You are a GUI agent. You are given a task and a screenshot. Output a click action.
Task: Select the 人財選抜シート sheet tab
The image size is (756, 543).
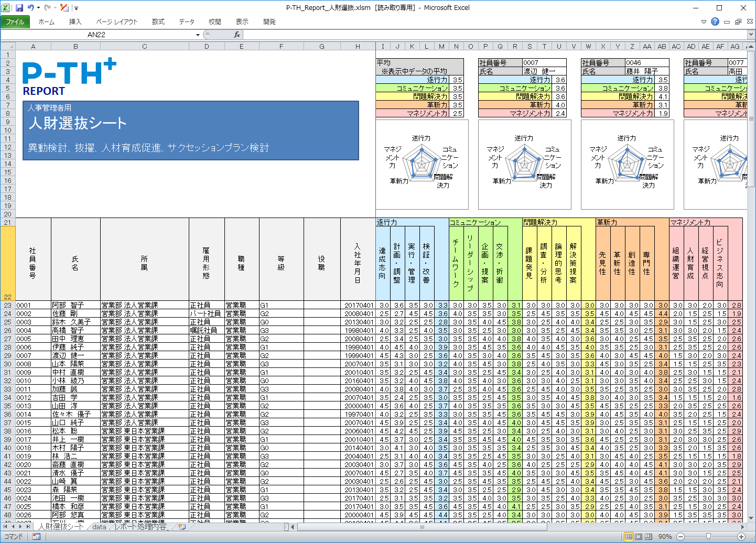coord(61,527)
